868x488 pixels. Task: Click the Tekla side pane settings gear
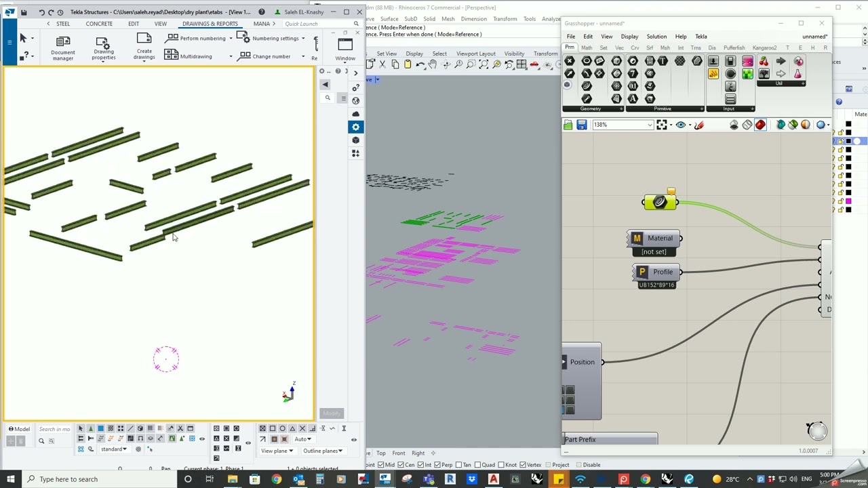(355, 127)
